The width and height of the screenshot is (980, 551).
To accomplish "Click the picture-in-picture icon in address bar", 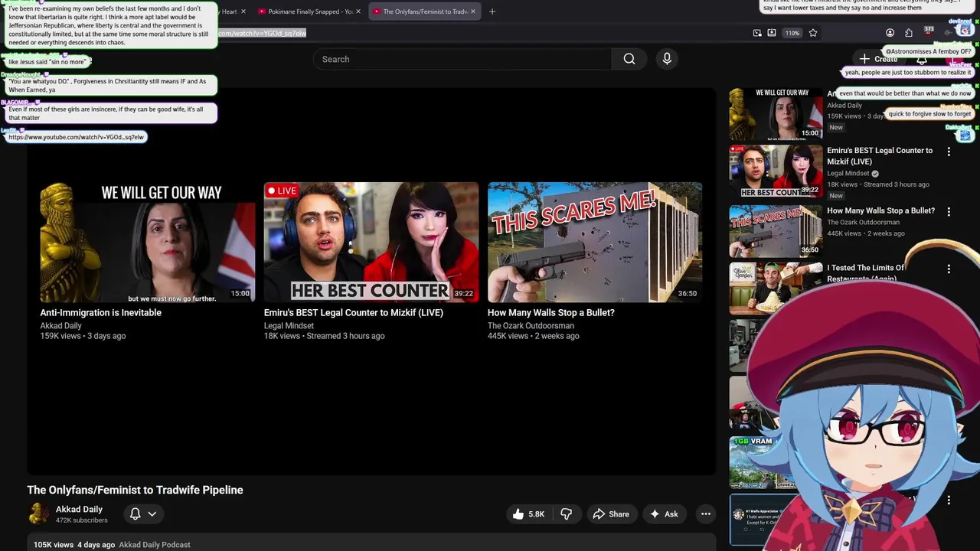I will [x=757, y=33].
